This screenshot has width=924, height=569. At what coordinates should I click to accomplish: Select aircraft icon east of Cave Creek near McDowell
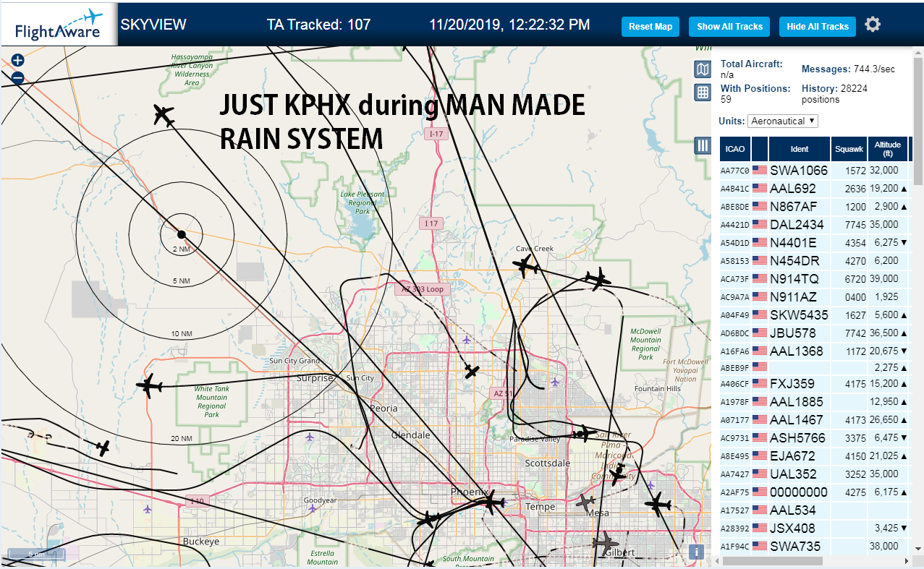(598, 278)
